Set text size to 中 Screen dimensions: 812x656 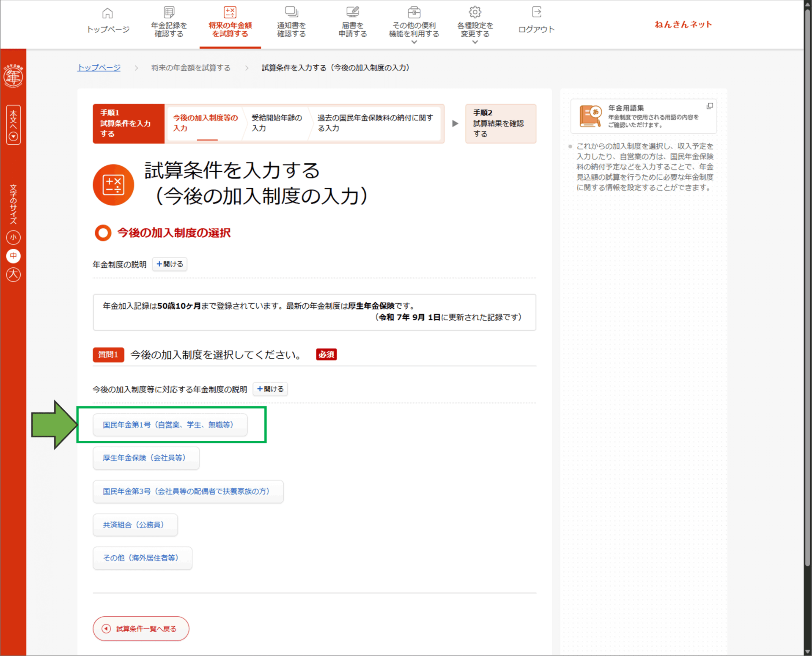coord(13,256)
